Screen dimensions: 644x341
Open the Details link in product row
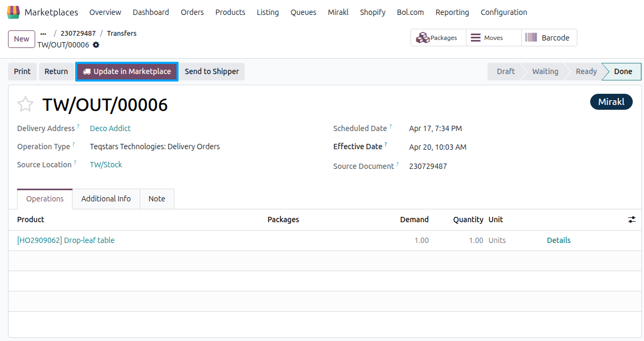pyautogui.click(x=559, y=240)
